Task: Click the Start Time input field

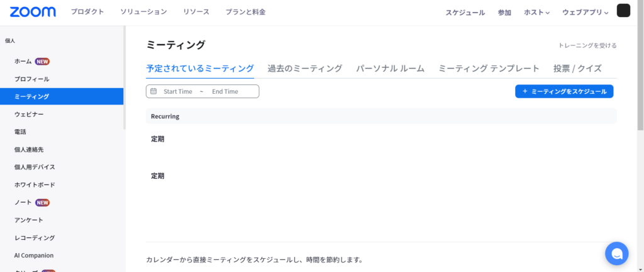Action: pos(178,91)
